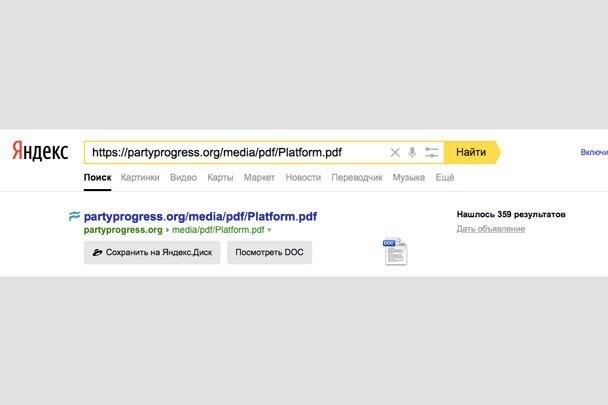Click green media/pdf/Platform.pdf path link

(x=218, y=230)
